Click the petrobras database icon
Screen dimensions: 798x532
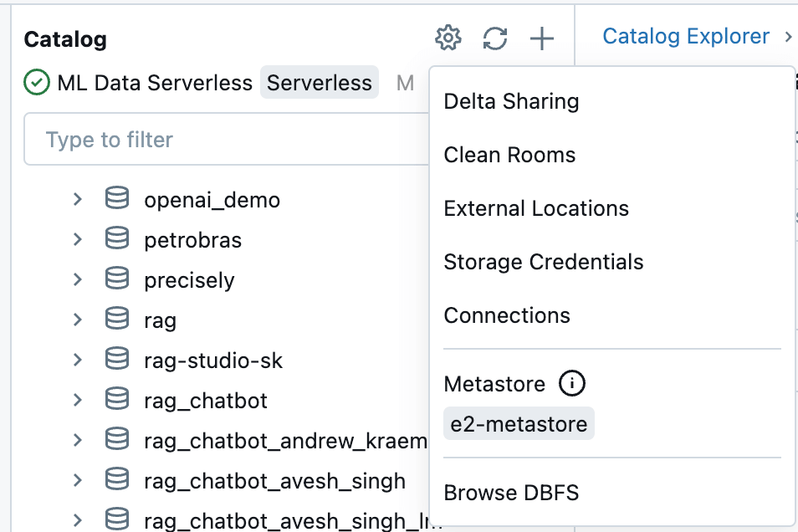click(117, 240)
